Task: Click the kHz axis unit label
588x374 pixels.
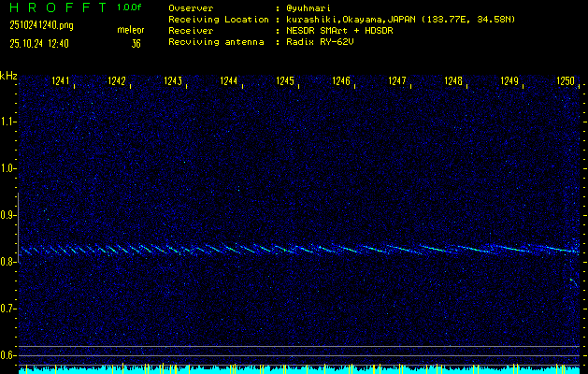Action: 8,76
